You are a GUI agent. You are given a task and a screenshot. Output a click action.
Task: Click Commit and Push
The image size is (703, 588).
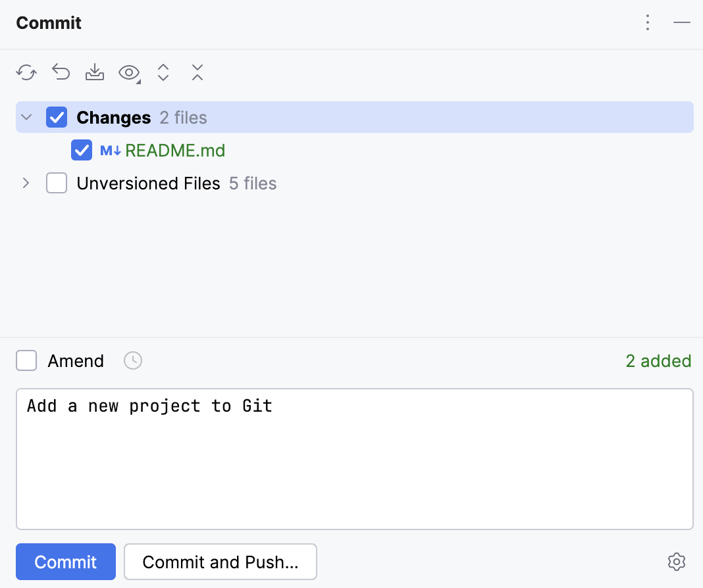[x=220, y=562]
